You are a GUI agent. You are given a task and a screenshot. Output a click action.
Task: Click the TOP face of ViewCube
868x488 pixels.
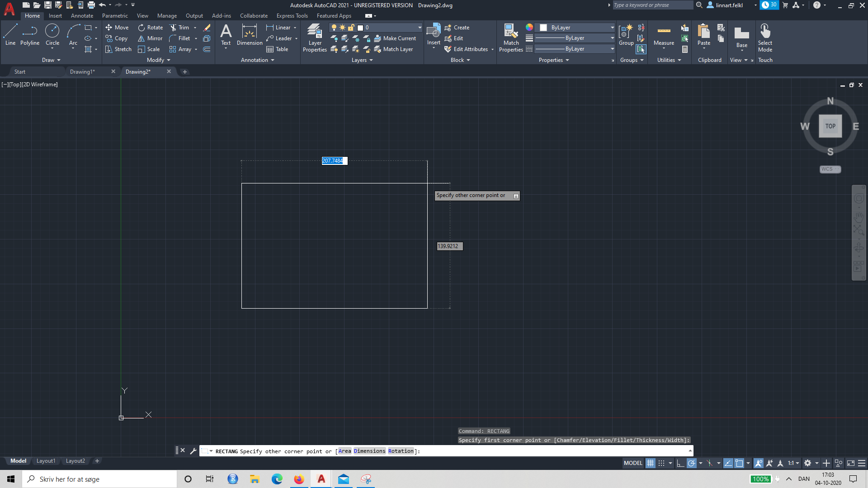830,126
